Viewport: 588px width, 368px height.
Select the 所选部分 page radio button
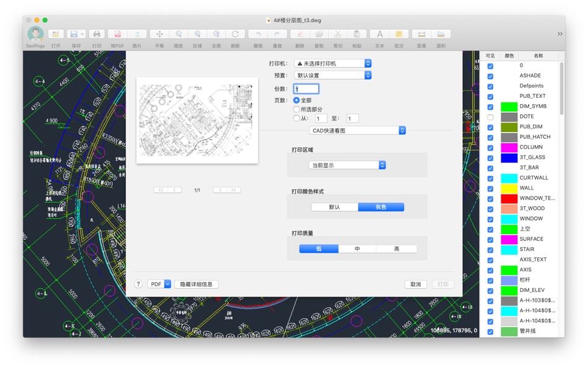(296, 109)
